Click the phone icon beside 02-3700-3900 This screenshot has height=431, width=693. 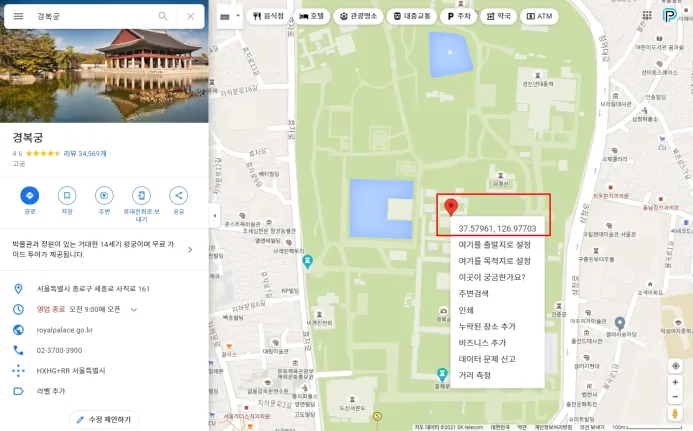coord(18,350)
